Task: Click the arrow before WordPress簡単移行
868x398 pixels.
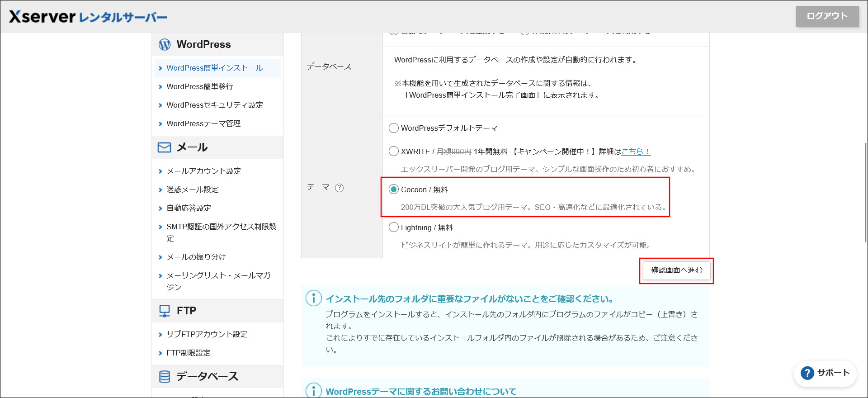Action: coord(160,87)
